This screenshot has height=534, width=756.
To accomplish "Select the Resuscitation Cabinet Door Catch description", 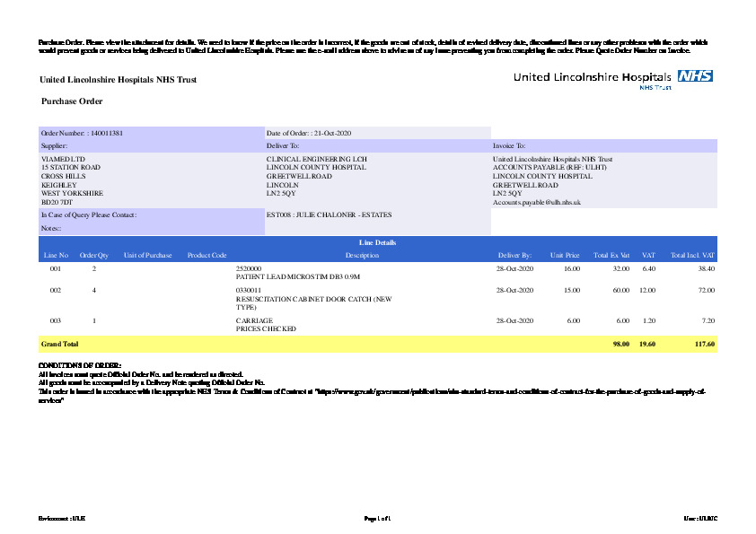I will [313, 298].
